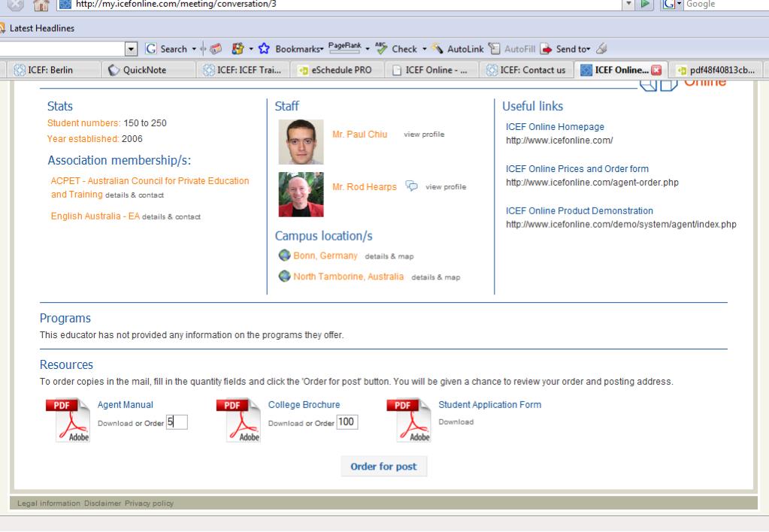
Task: Open Mr. Rod Hearps name link
Action: click(365, 187)
